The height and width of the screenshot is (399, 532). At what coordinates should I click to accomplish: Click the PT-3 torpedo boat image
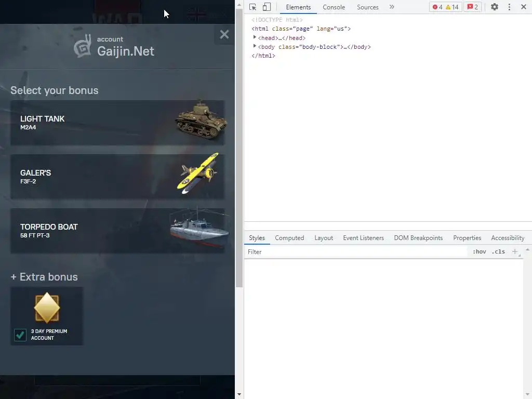pos(199,228)
